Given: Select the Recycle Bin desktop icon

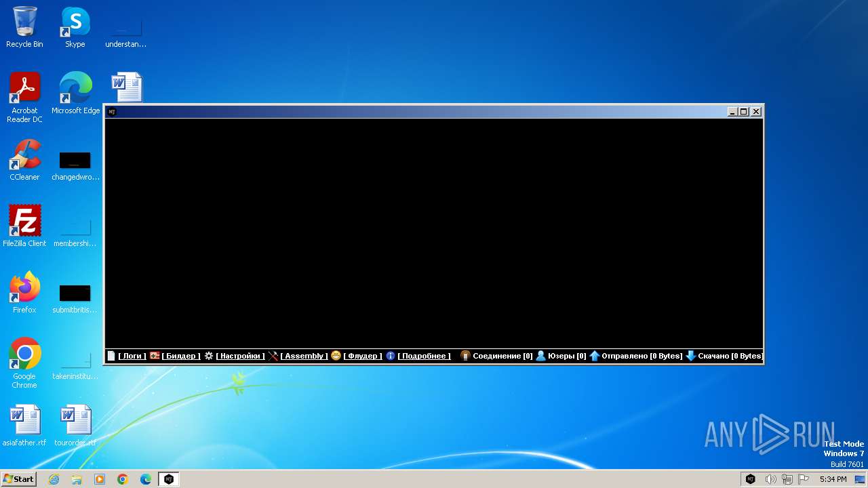Looking at the screenshot, I should click(x=24, y=28).
